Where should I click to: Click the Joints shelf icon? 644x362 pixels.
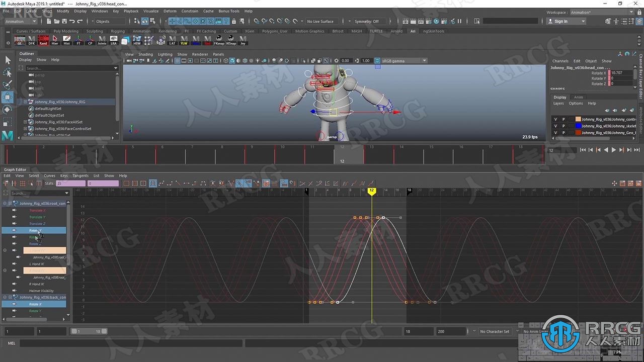coord(102,40)
